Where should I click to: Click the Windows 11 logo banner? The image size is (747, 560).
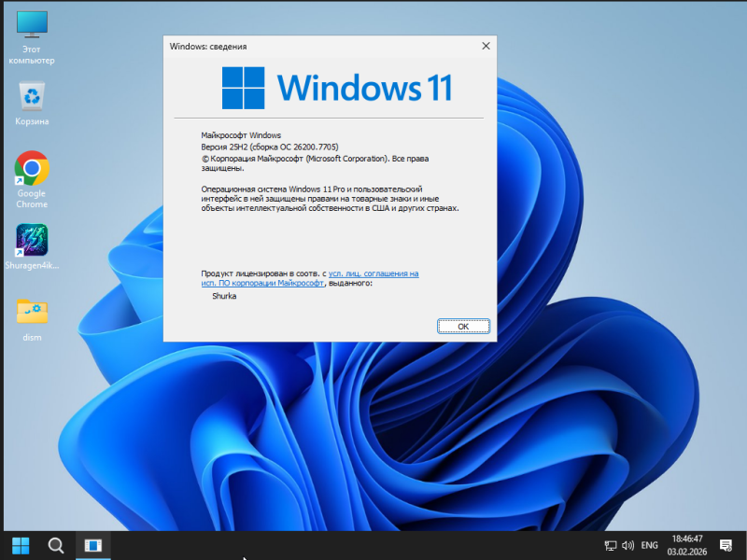coord(337,87)
